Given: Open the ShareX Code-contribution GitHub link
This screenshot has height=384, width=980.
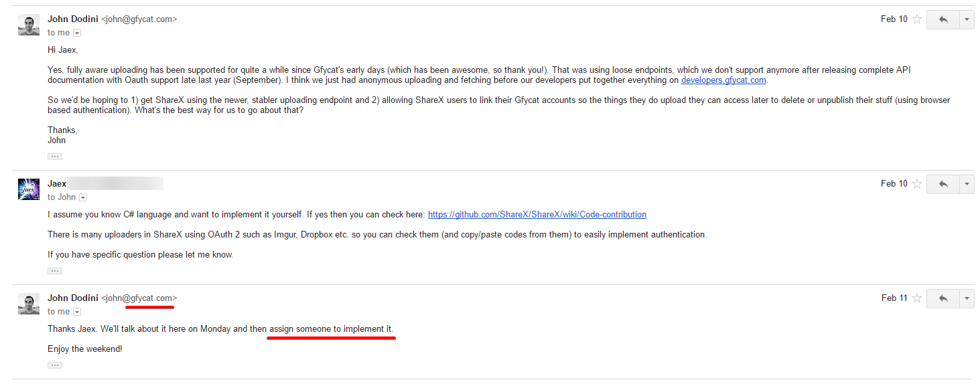Looking at the screenshot, I should pyautogui.click(x=537, y=215).
